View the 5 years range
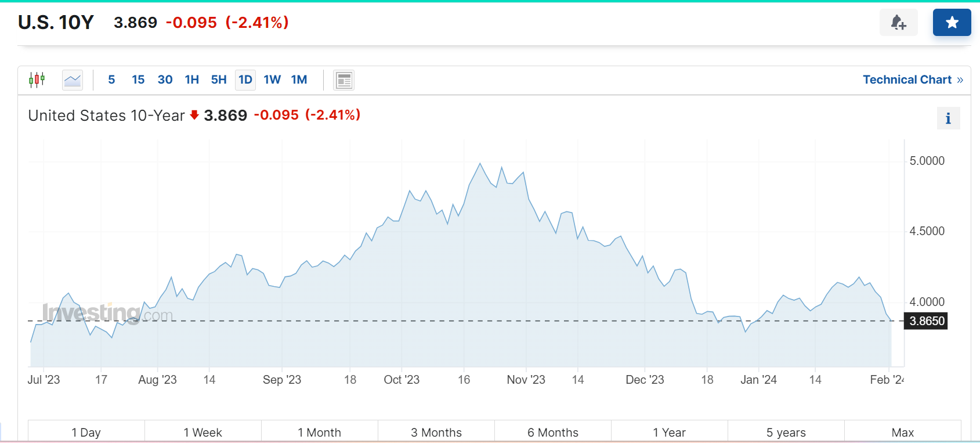The height and width of the screenshot is (443, 980). (x=786, y=432)
